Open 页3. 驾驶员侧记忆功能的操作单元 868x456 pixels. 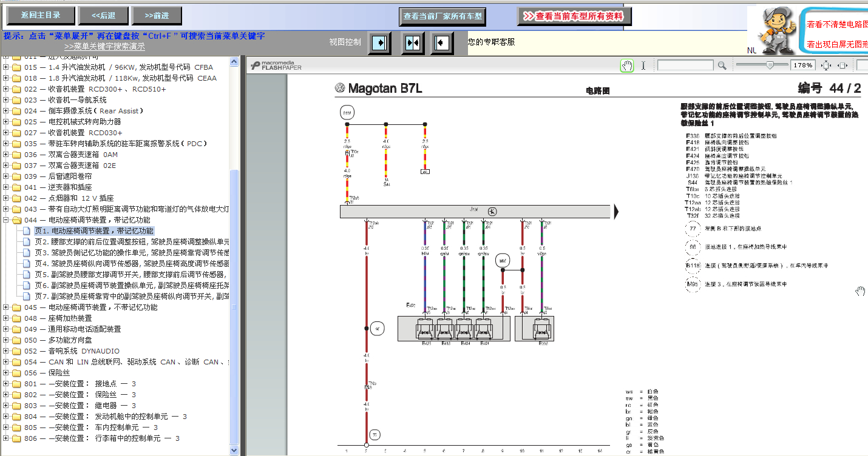[x=132, y=253]
